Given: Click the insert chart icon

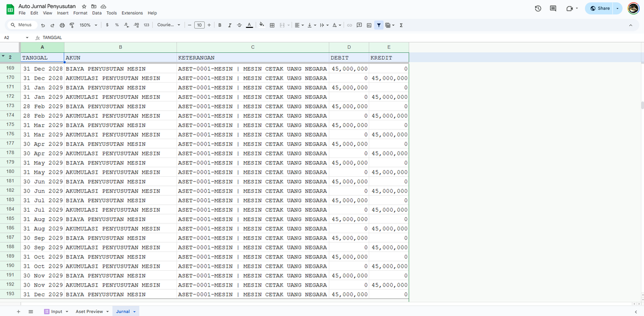Looking at the screenshot, I should (x=369, y=25).
